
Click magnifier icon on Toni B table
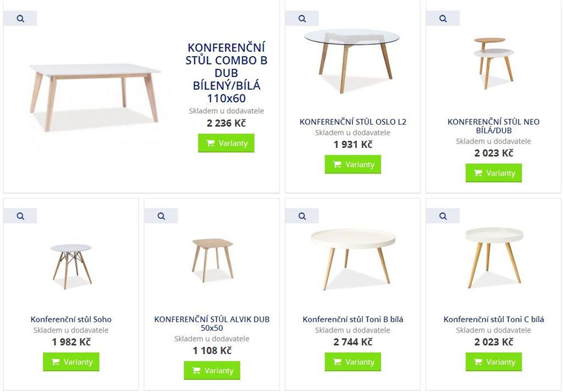(302, 216)
